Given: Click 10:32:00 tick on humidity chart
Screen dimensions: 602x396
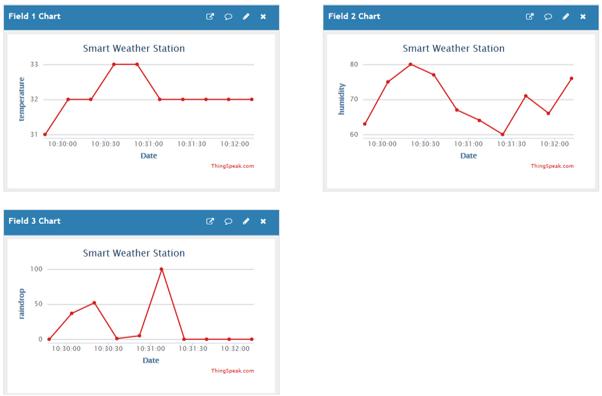Looking at the screenshot, I should pyautogui.click(x=554, y=144).
